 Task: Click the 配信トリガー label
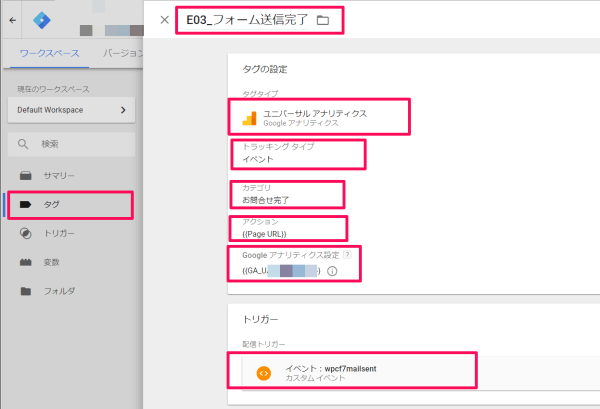(264, 344)
